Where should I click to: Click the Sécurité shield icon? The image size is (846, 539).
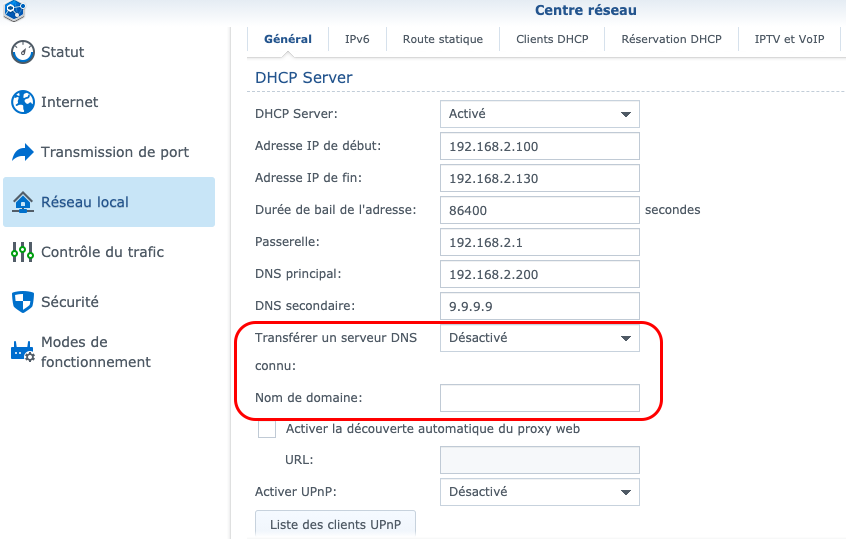tap(22, 302)
